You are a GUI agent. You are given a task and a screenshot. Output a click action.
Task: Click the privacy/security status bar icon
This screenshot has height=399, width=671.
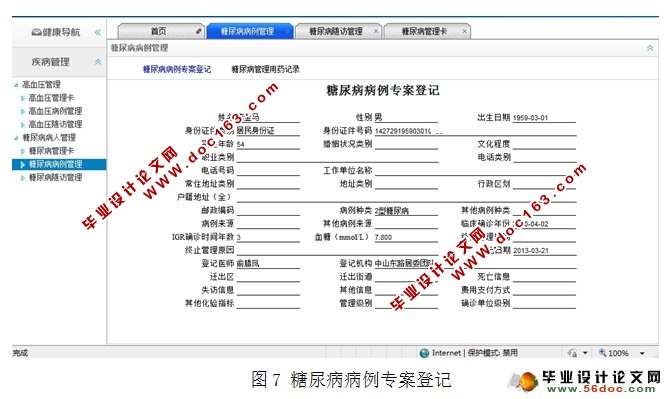572,353
